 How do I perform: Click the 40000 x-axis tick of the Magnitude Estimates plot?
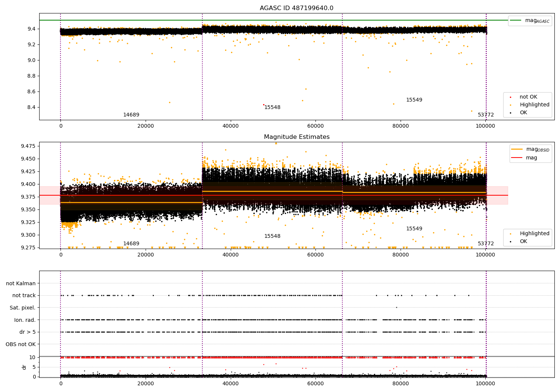230,255
